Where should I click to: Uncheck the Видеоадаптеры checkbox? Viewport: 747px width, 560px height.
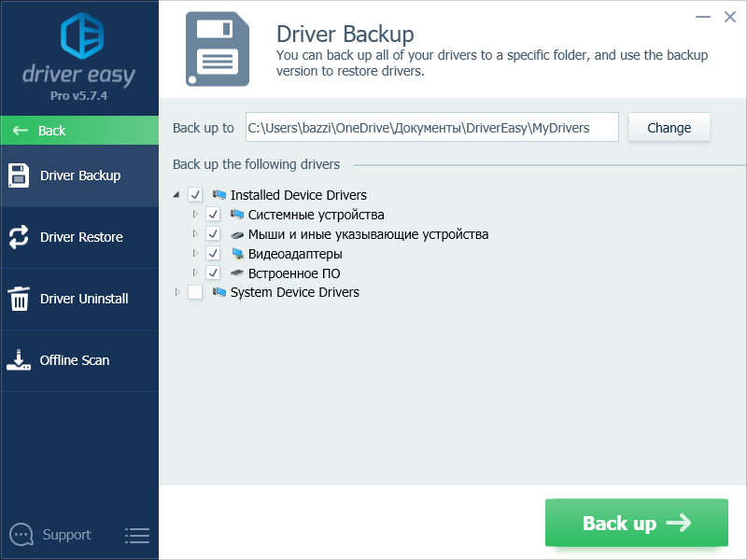pos(213,254)
